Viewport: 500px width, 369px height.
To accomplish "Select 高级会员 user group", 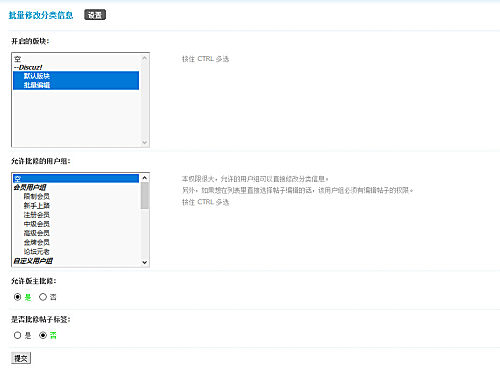I will [x=76, y=233].
